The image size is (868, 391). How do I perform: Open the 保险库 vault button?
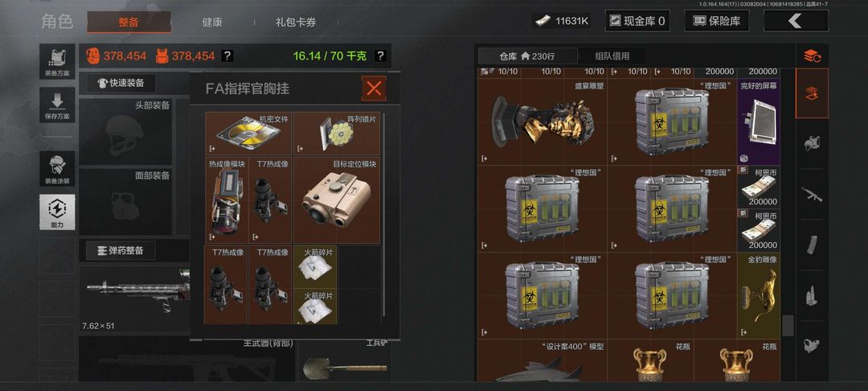[x=717, y=21]
